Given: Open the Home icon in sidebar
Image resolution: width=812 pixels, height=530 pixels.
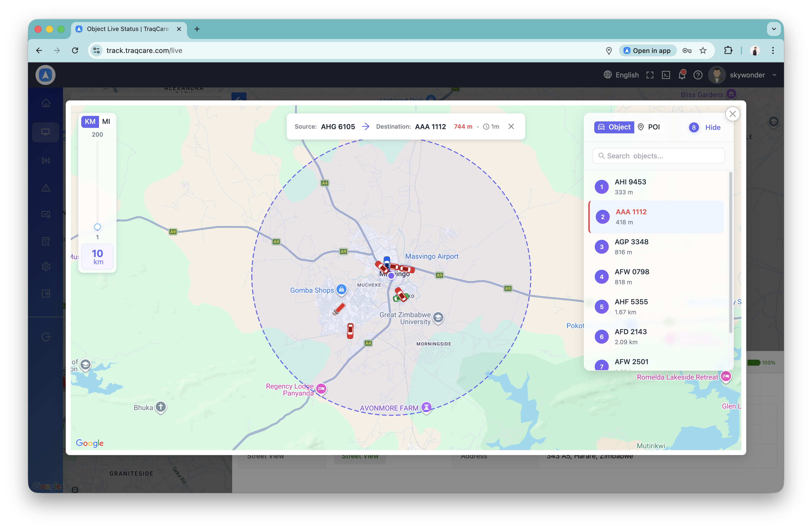Looking at the screenshot, I should (46, 103).
